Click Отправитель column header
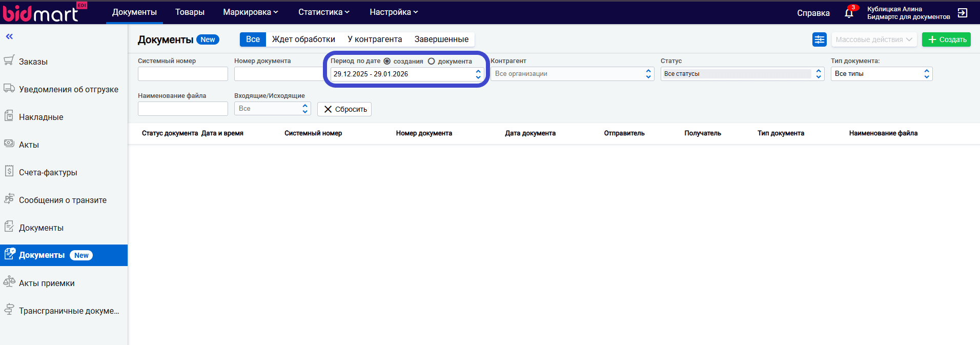The image size is (980, 345). coord(624,133)
